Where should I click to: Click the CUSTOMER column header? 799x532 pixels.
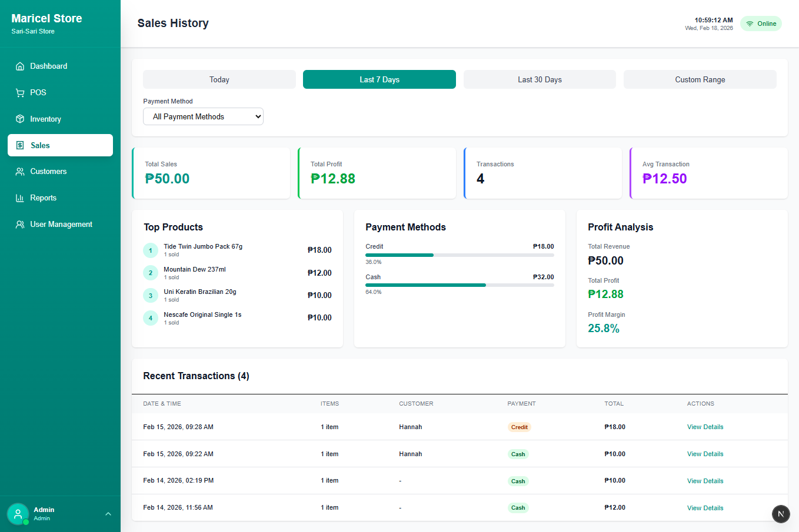click(x=416, y=404)
